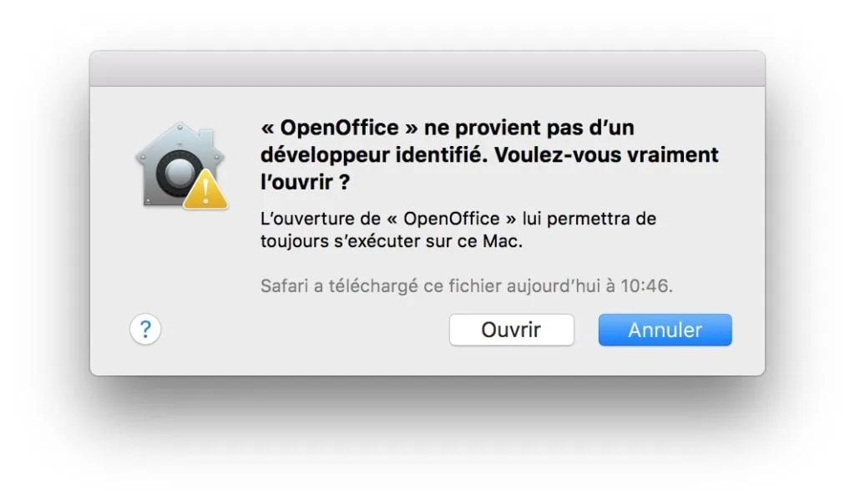Click the dialog's light gray title bar

coord(427,67)
